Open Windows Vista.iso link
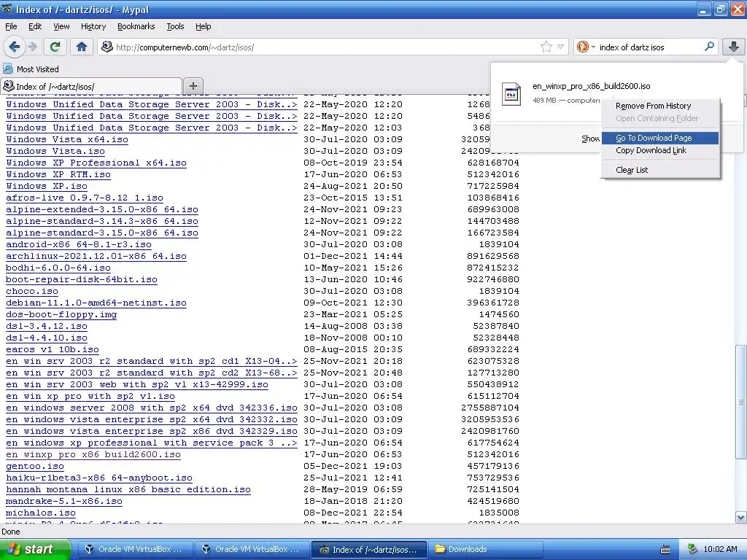This screenshot has height=560, width=747. [55, 151]
